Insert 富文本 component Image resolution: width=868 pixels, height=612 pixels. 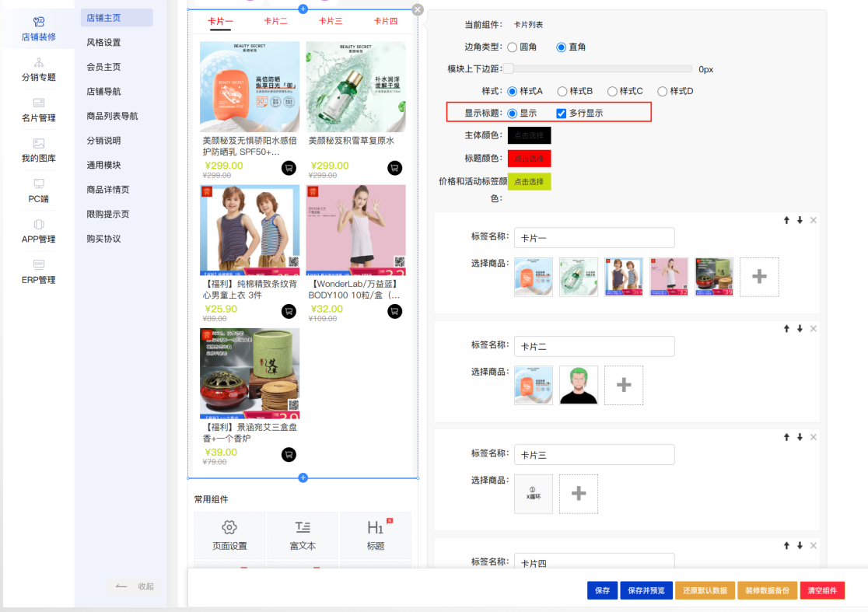click(303, 535)
